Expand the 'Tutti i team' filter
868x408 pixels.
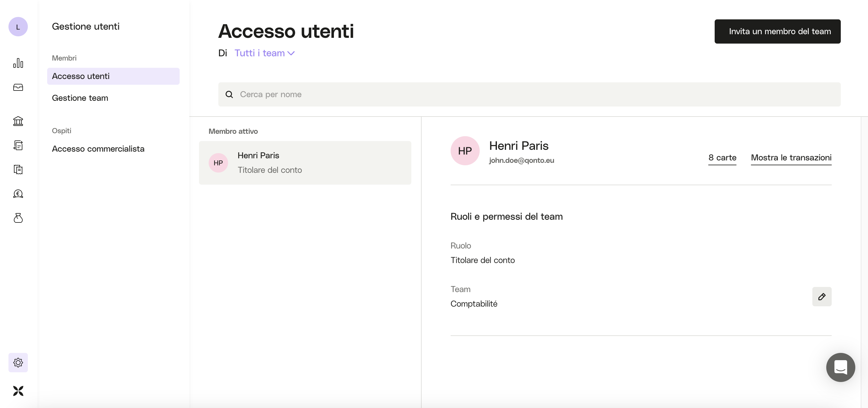[x=265, y=53]
